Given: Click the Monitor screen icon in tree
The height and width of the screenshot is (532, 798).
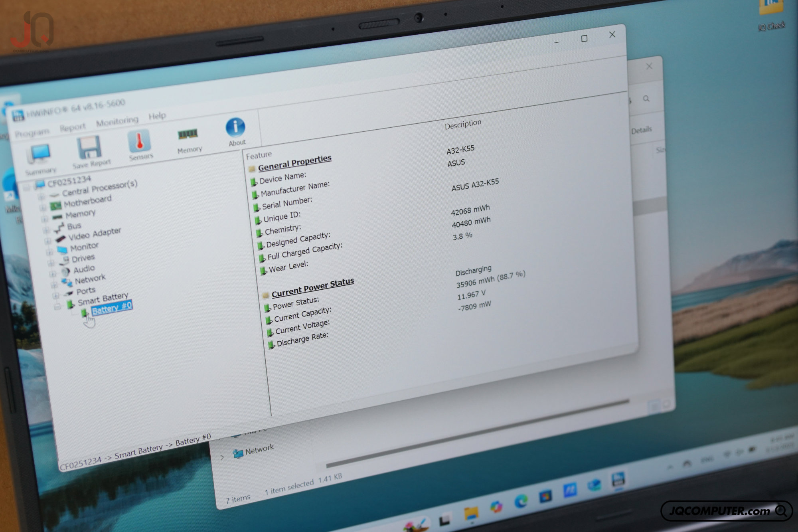Looking at the screenshot, I should point(62,250).
